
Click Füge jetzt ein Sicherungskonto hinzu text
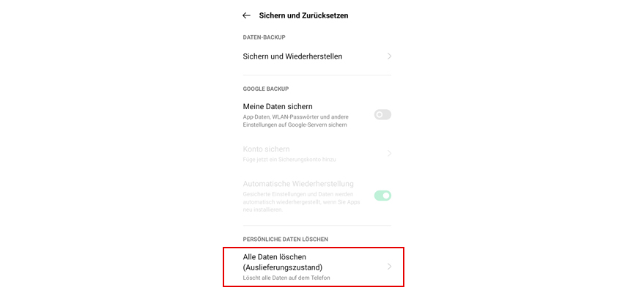click(289, 159)
